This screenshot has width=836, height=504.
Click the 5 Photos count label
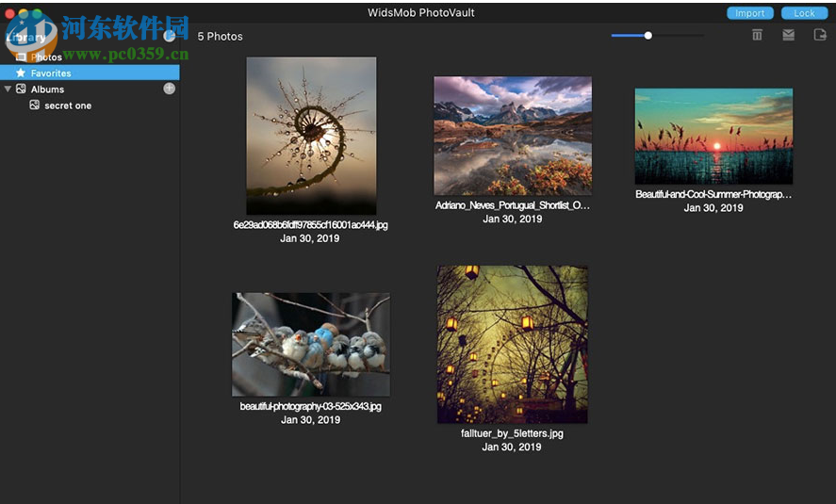(221, 36)
